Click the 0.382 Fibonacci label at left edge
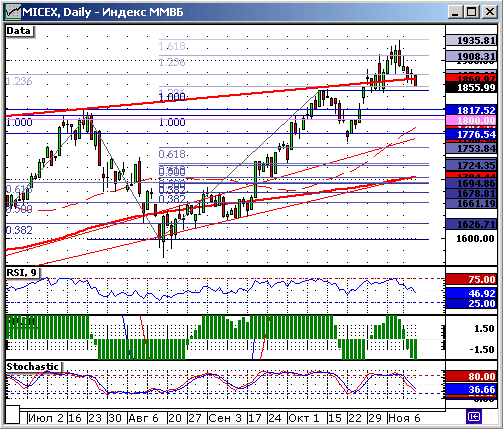Viewport: 503px width, 429px height. (x=19, y=230)
